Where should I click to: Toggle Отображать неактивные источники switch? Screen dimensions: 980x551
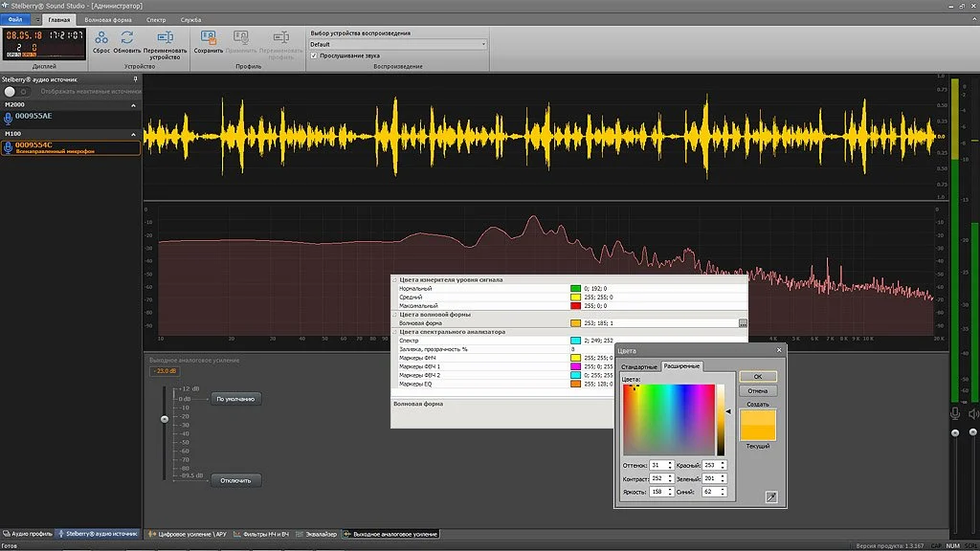coord(16,91)
